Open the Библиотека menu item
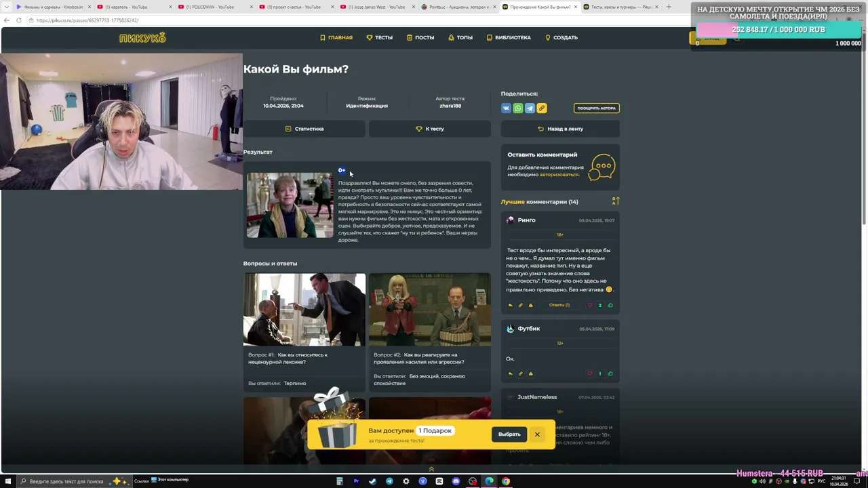 509,38
